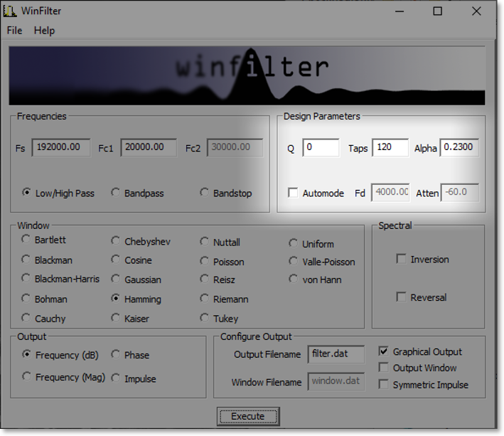504x436 pixels.
Task: Select the von Hann window
Action: pyautogui.click(x=294, y=279)
